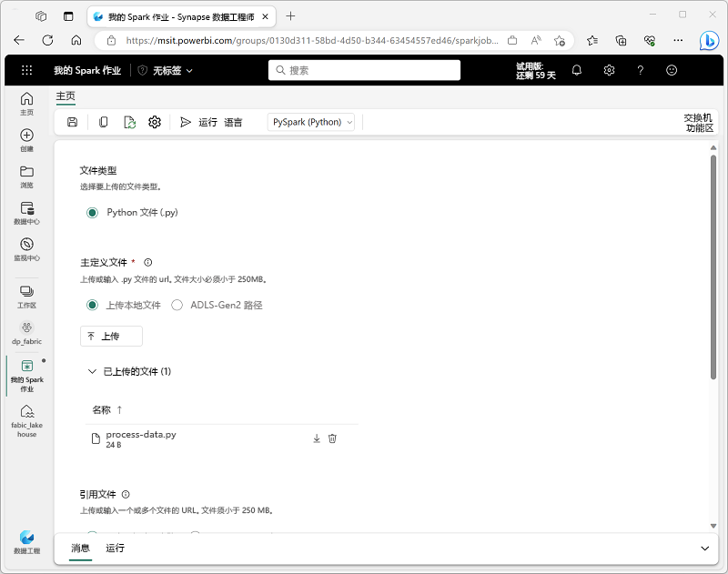Delete process-data.py with the trash icon
The height and width of the screenshot is (574, 728).
pyautogui.click(x=332, y=438)
